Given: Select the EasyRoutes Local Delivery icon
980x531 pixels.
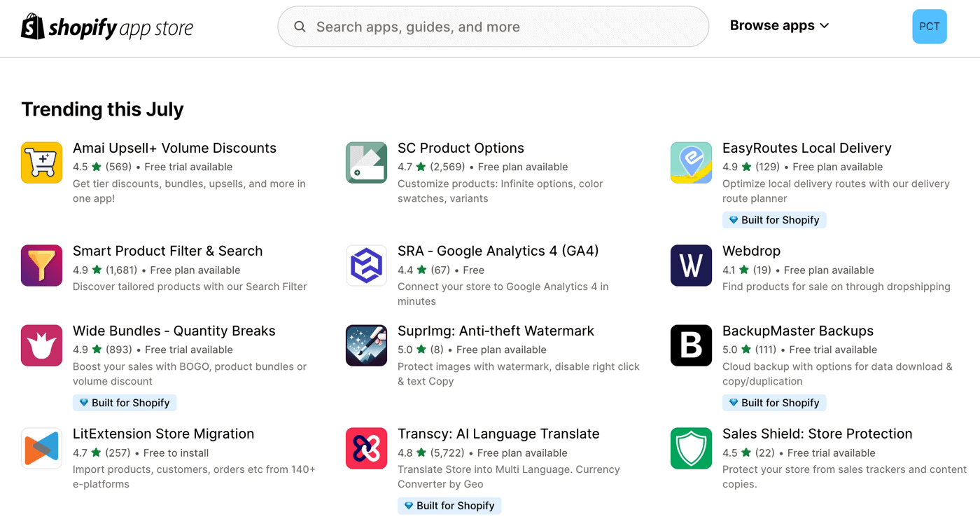Looking at the screenshot, I should 691,163.
